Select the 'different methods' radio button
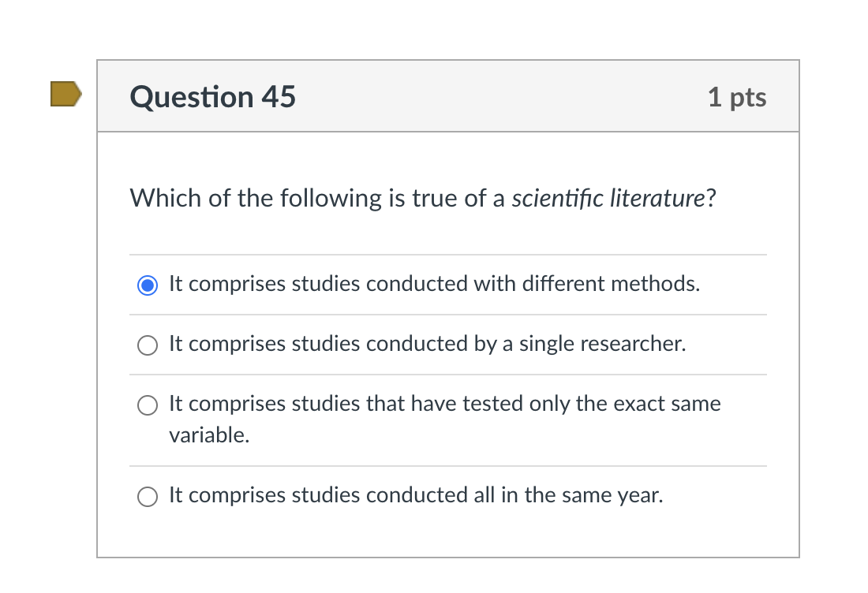The height and width of the screenshot is (593, 868). [148, 285]
